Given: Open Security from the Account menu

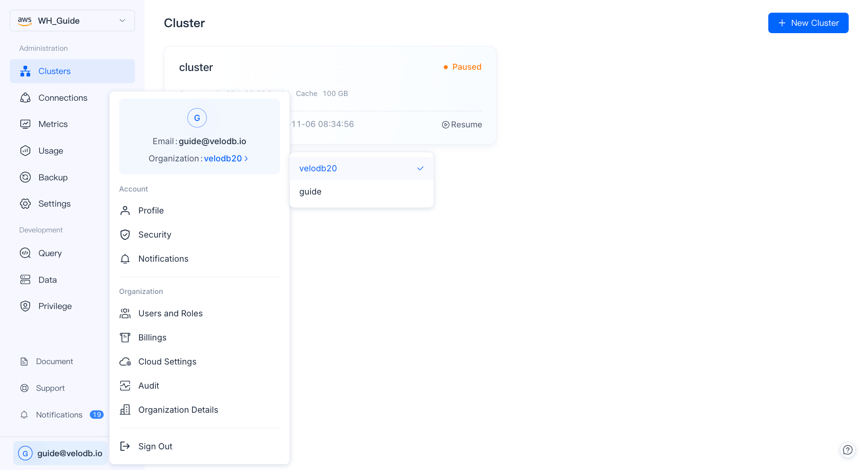Looking at the screenshot, I should point(155,235).
